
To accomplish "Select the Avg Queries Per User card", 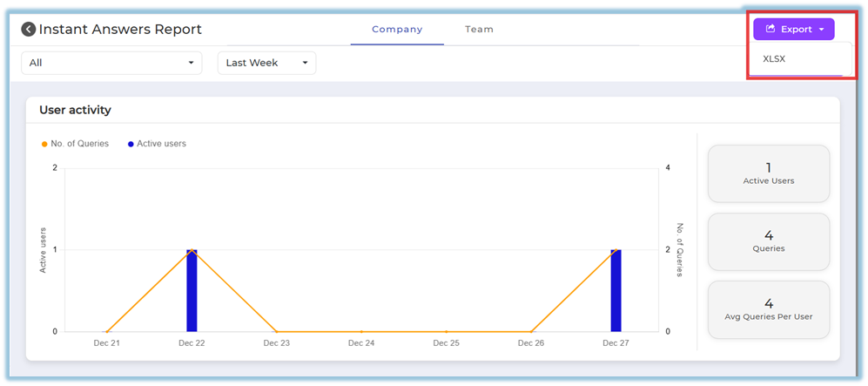I will pos(768,309).
